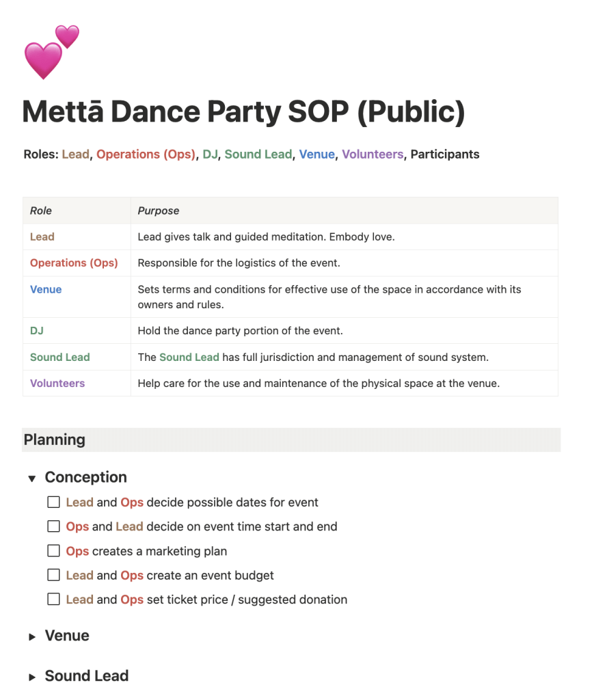
Task: Check off 'Ops creates a marketing plan'
Action: coord(53,551)
